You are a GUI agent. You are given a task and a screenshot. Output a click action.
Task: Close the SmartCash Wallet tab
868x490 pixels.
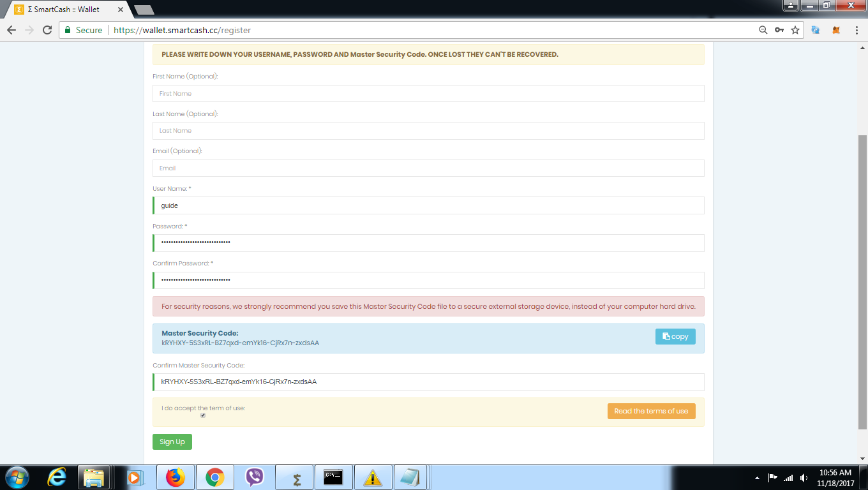coord(120,10)
